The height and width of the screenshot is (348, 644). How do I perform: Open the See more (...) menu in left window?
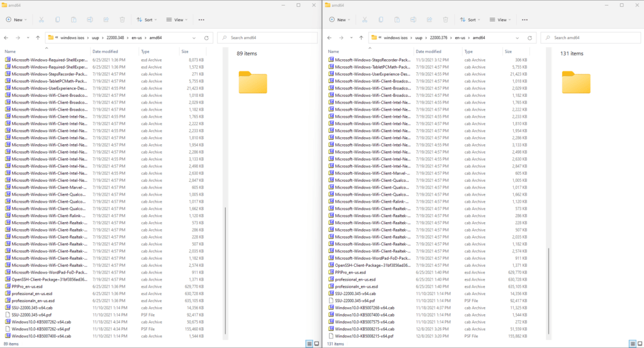201,20
